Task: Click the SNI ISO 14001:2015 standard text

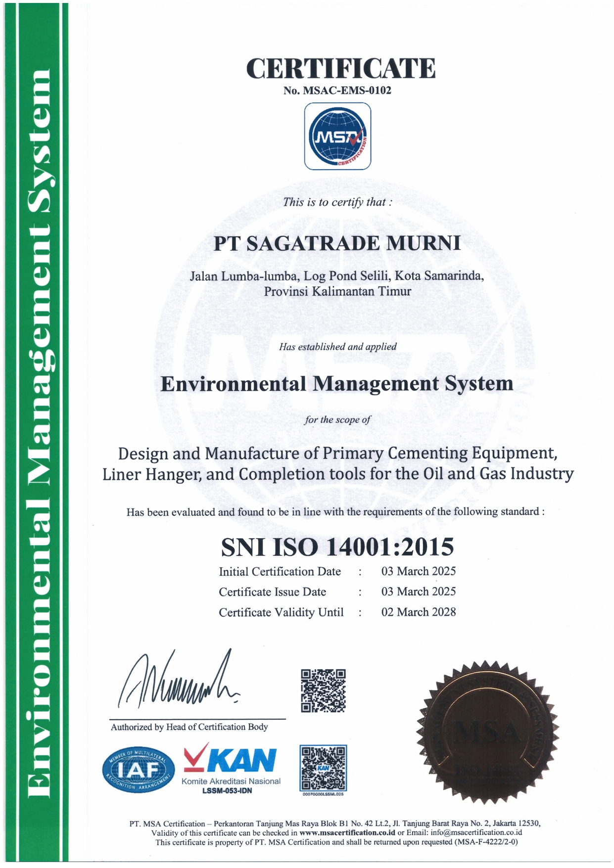Action: click(x=337, y=547)
